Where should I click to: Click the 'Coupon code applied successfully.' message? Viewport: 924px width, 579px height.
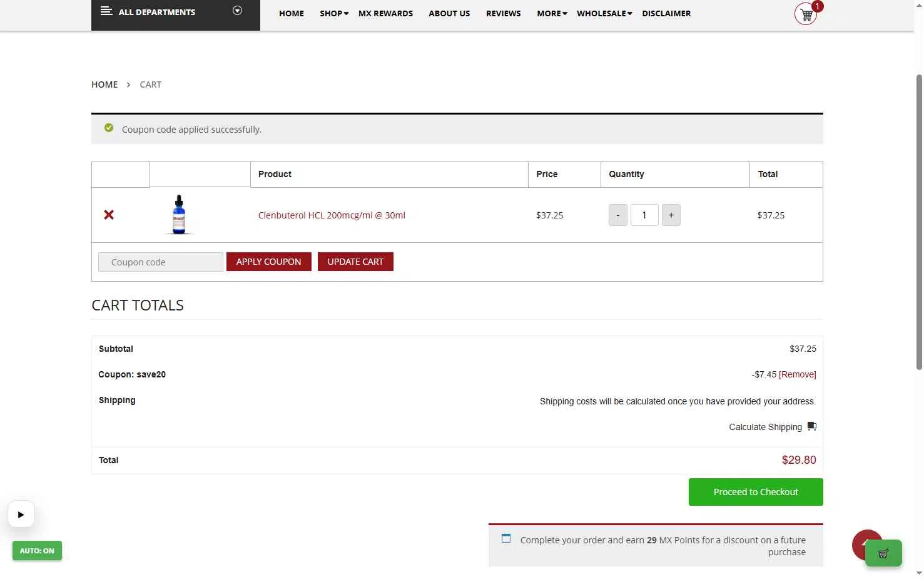[x=191, y=130]
